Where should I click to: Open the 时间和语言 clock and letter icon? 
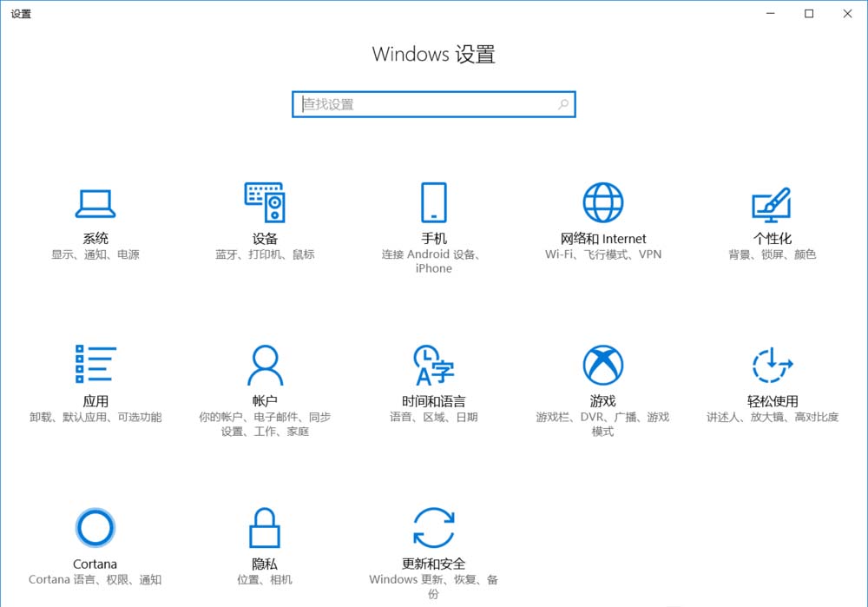coord(433,365)
